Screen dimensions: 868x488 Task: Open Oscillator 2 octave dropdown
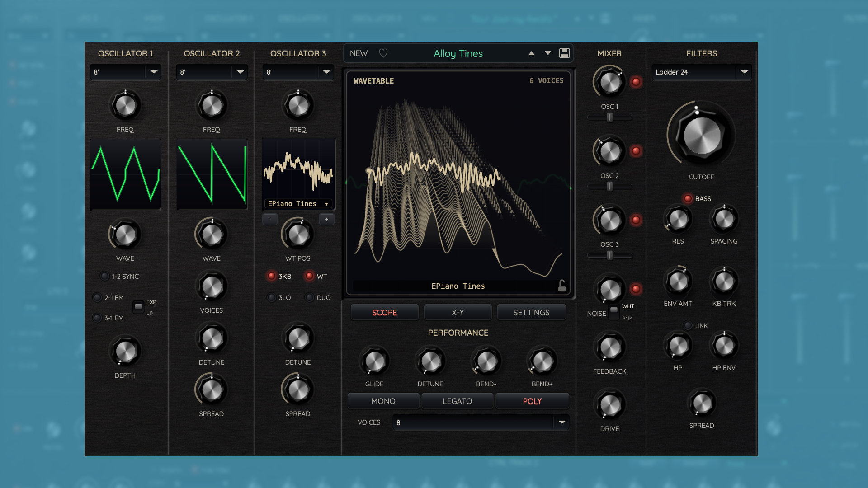(x=212, y=72)
